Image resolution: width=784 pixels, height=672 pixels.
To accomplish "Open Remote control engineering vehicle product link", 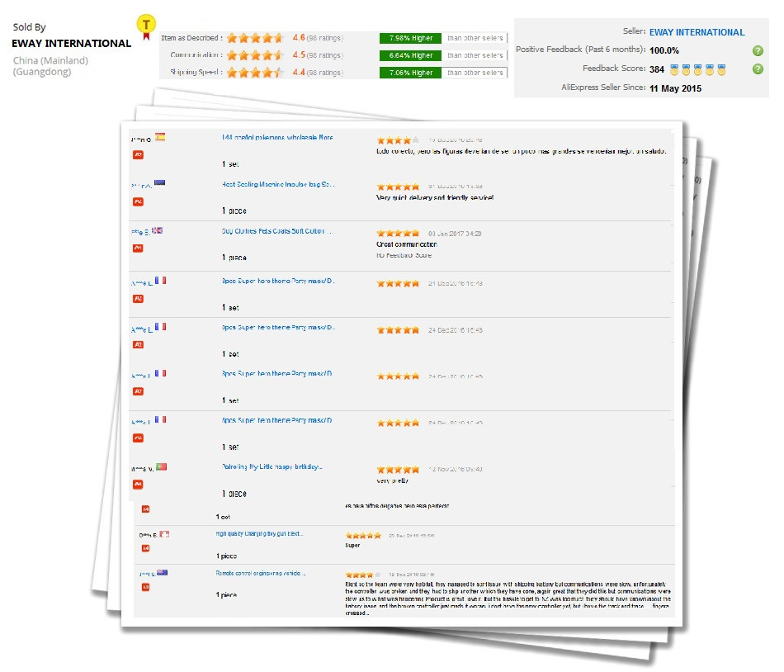I will (261, 573).
